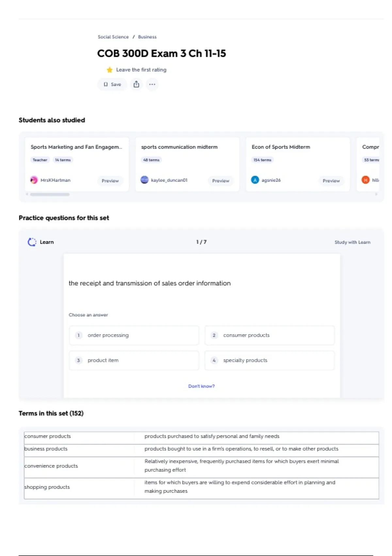The width and height of the screenshot is (392, 556).
Task: Click the share icon next to Save
Action: tap(136, 84)
